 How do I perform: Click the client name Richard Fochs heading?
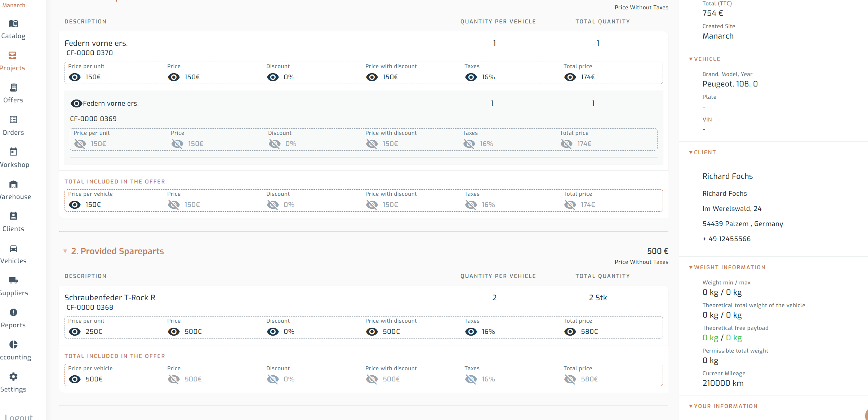point(727,176)
